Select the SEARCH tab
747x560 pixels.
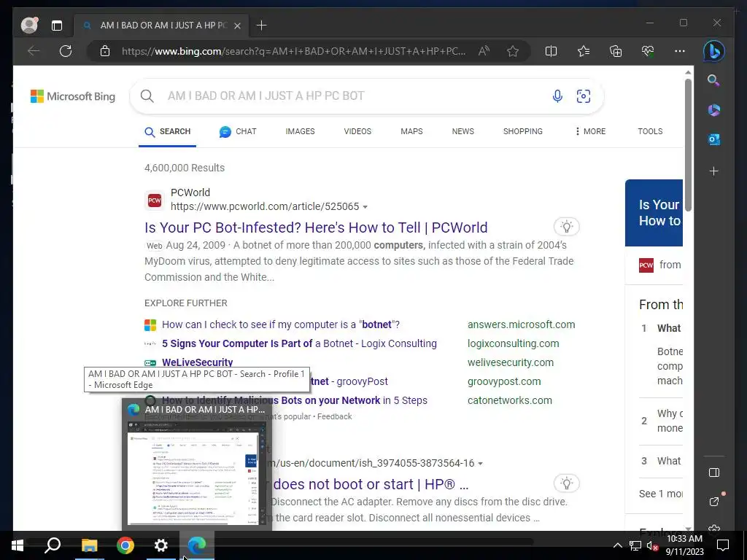(168, 132)
